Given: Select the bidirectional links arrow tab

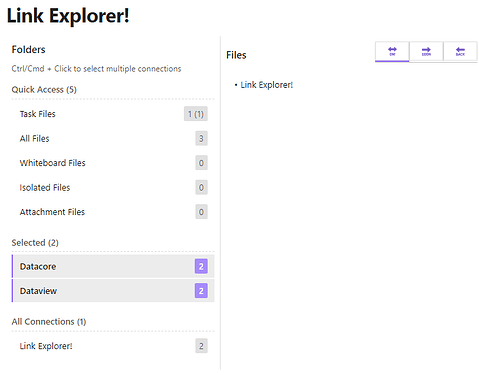Looking at the screenshot, I should pos(392,52).
